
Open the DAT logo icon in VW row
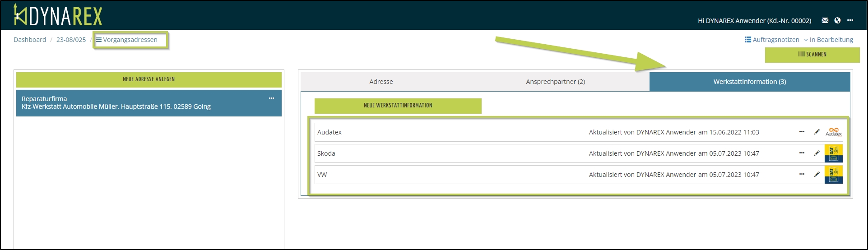(833, 175)
